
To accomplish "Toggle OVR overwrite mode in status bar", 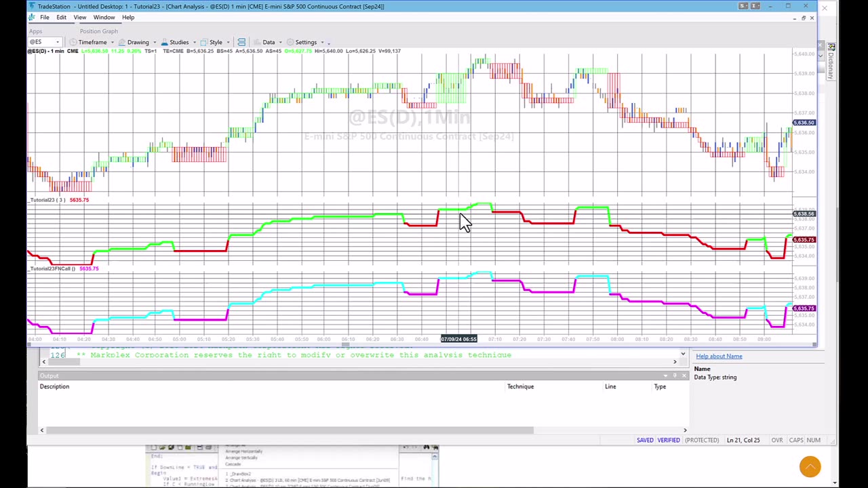I will [x=777, y=441].
